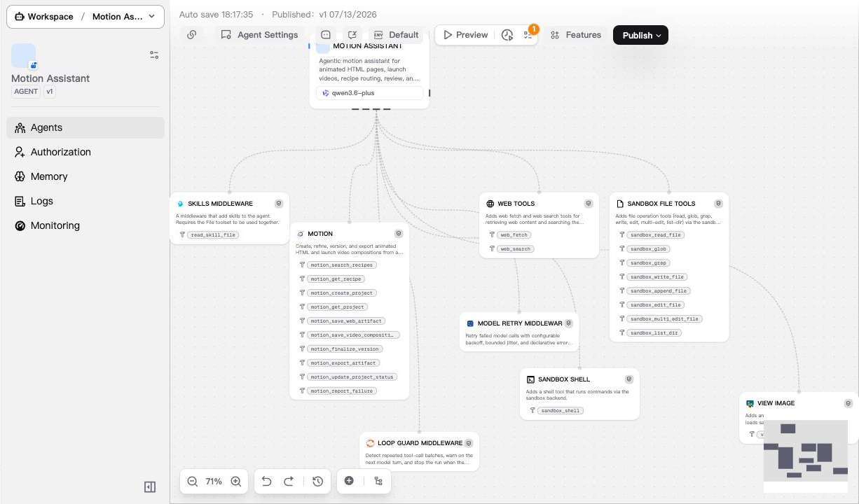The height and width of the screenshot is (504, 859).
Task: Click the sandbox_grep tool tag
Action: pyautogui.click(x=649, y=263)
